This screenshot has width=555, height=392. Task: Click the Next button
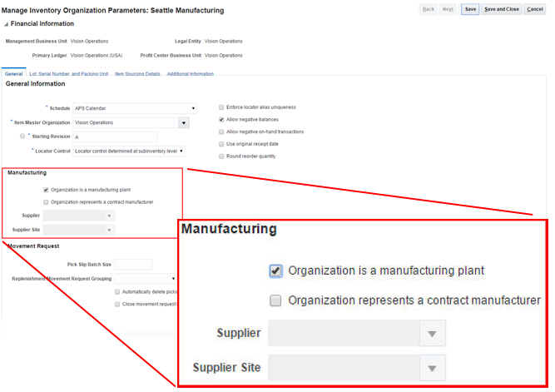[448, 9]
